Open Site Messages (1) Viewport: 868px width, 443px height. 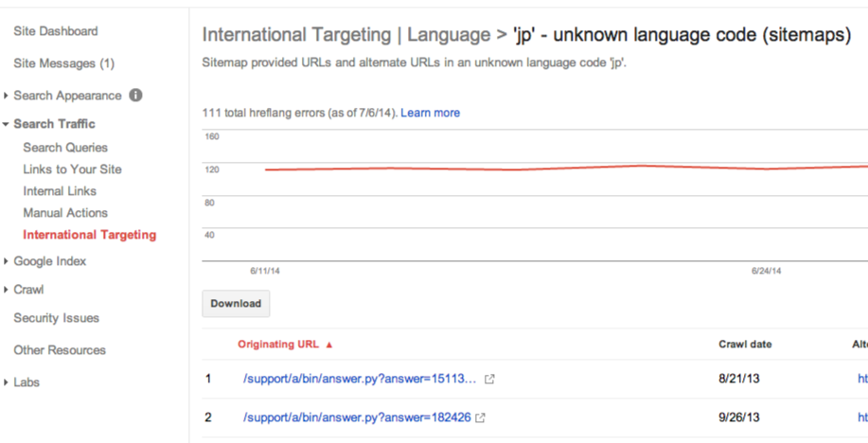click(x=63, y=63)
